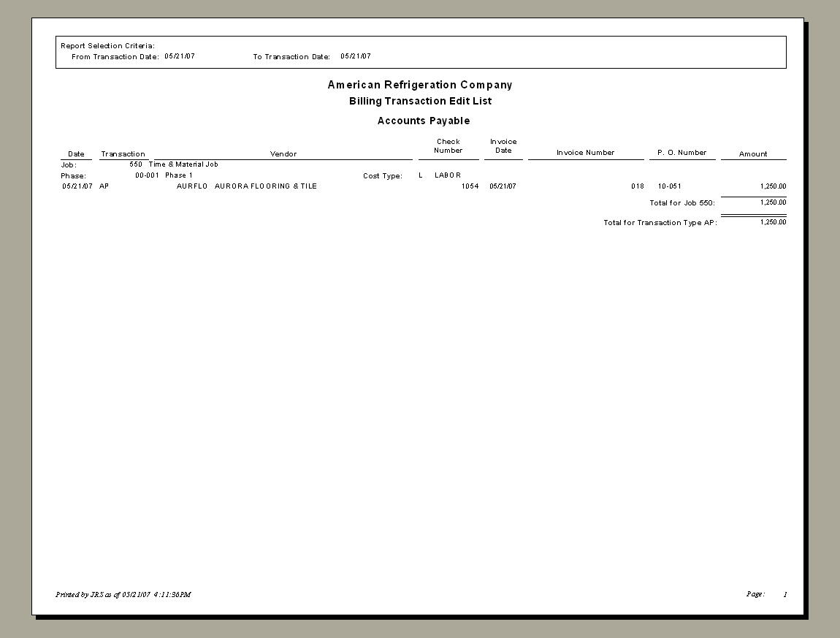The image size is (840, 638).
Task: Click the cost type code 'L'
Action: pos(421,175)
